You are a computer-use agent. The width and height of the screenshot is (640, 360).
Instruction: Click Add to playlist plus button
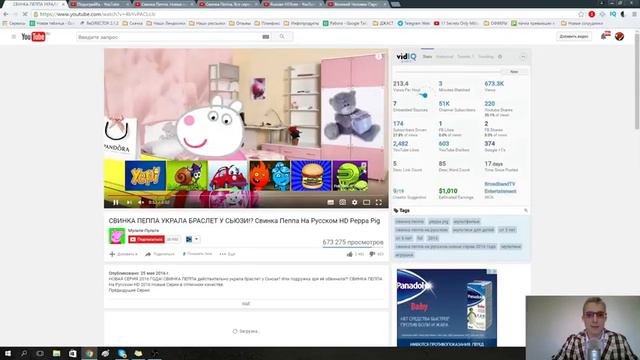click(x=123, y=254)
